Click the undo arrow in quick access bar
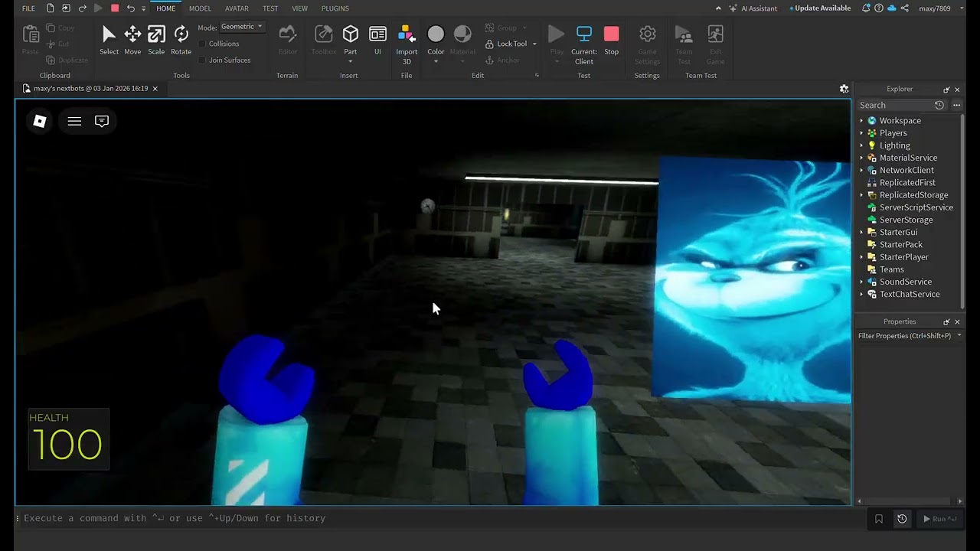The width and height of the screenshot is (980, 551). 130,8
